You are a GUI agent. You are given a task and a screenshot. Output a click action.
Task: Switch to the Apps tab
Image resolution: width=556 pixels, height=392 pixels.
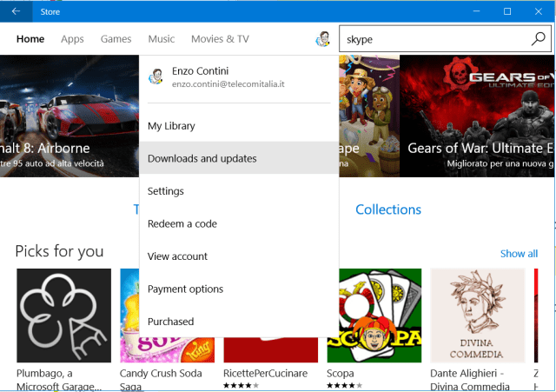72,39
